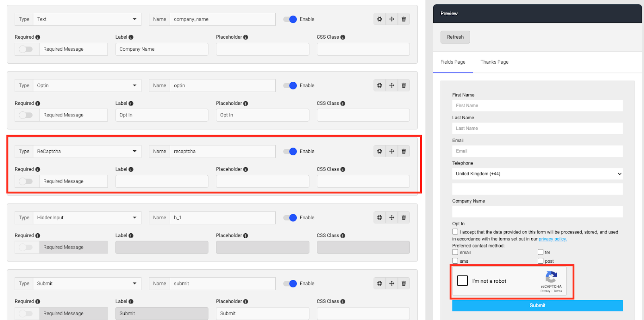This screenshot has height=320, width=644.
Task: Delete the h_1 field with trash icon
Action: tap(404, 218)
